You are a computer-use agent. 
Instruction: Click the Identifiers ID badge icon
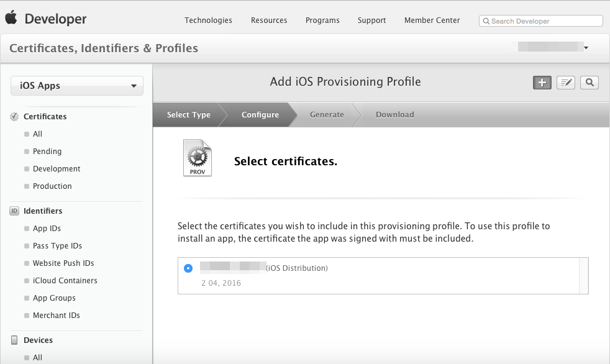14,211
